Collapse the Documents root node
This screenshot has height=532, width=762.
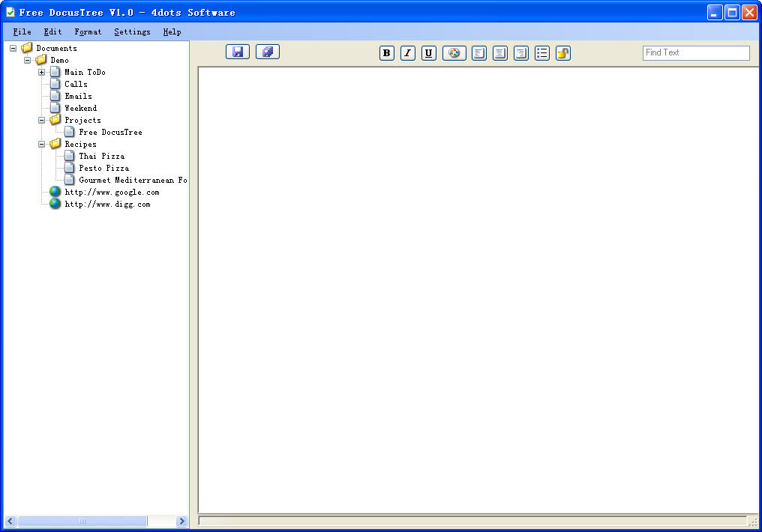[13, 48]
